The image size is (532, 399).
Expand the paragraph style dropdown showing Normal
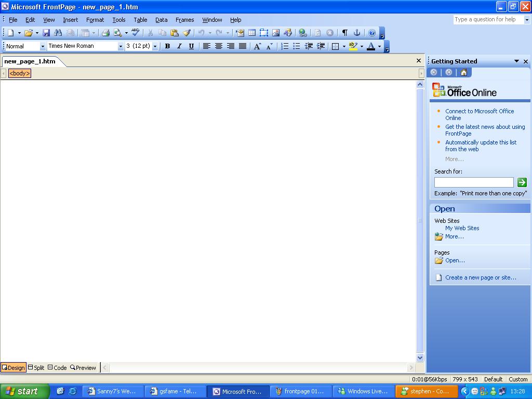click(43, 46)
